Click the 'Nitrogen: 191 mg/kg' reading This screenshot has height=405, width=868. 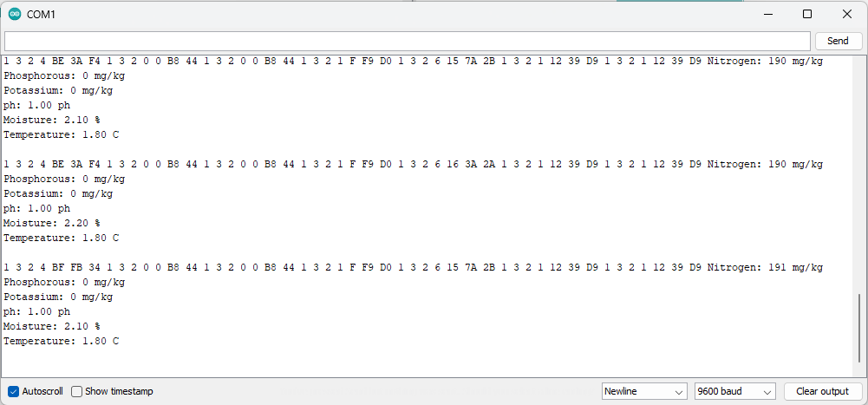(x=765, y=268)
